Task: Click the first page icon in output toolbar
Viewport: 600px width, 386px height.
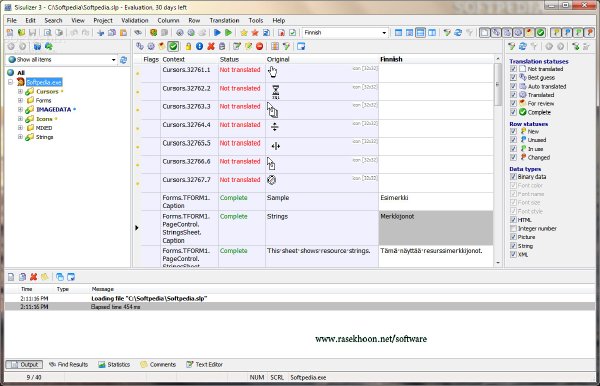Action: point(11,277)
